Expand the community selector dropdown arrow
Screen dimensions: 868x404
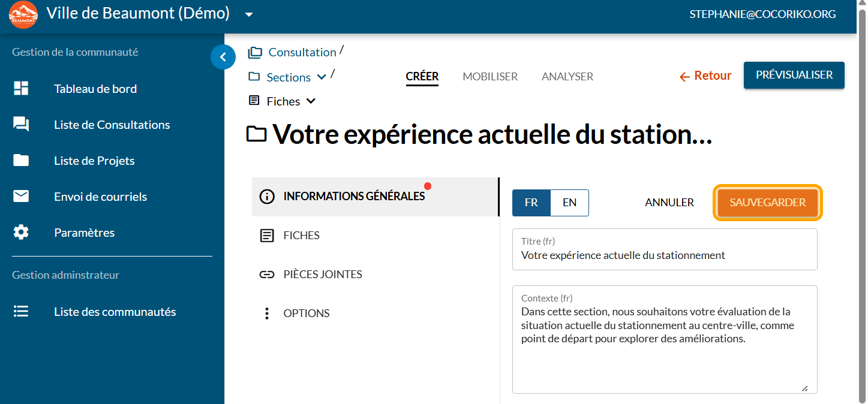(x=250, y=14)
